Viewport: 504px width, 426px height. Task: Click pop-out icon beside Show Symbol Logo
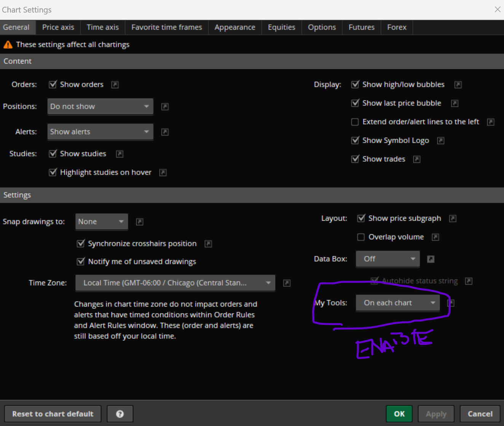(440, 141)
